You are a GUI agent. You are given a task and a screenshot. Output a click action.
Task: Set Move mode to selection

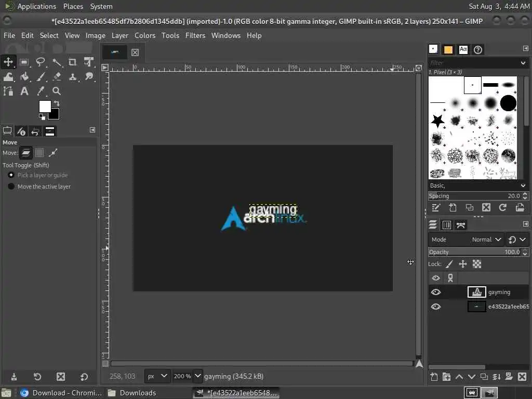point(39,153)
